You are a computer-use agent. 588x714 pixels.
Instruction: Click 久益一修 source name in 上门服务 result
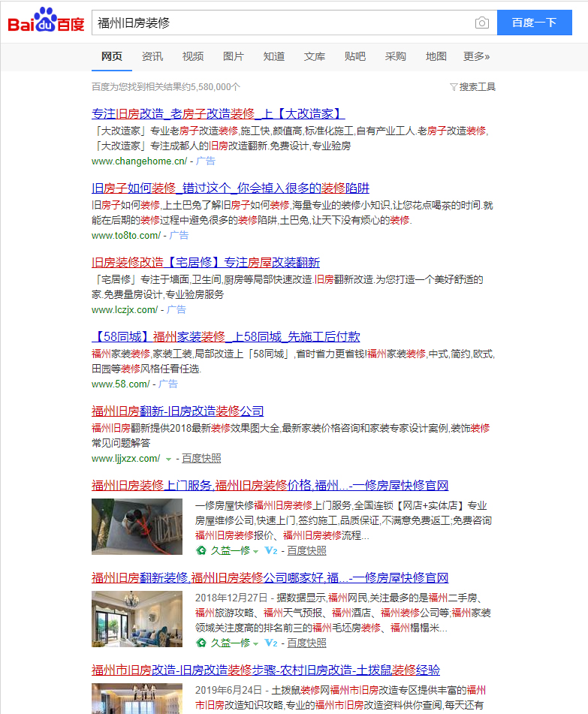click(231, 551)
